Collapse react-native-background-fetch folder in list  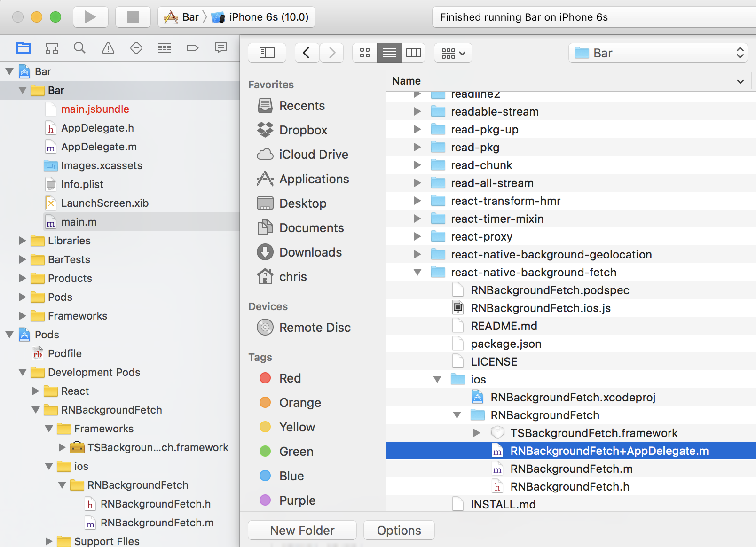pos(417,272)
